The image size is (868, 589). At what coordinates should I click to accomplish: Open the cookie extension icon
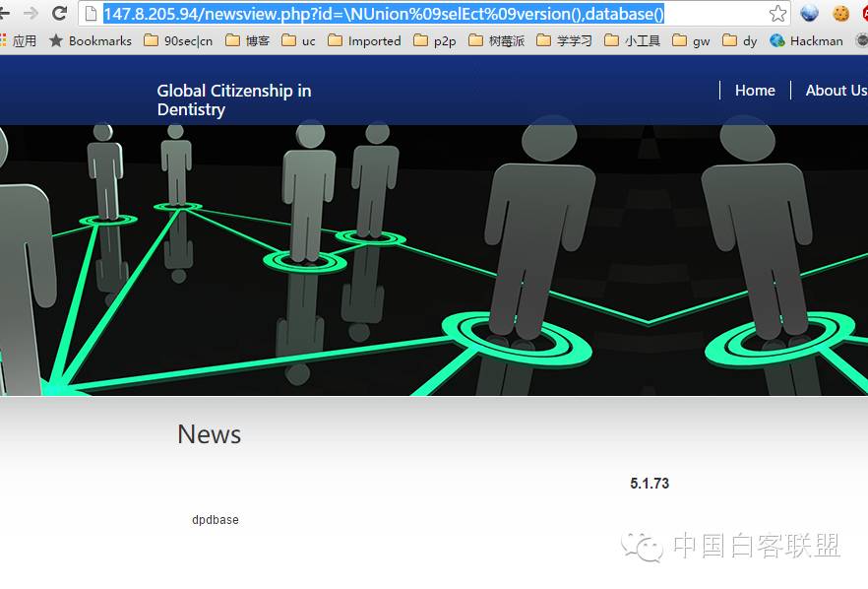pyautogui.click(x=840, y=14)
